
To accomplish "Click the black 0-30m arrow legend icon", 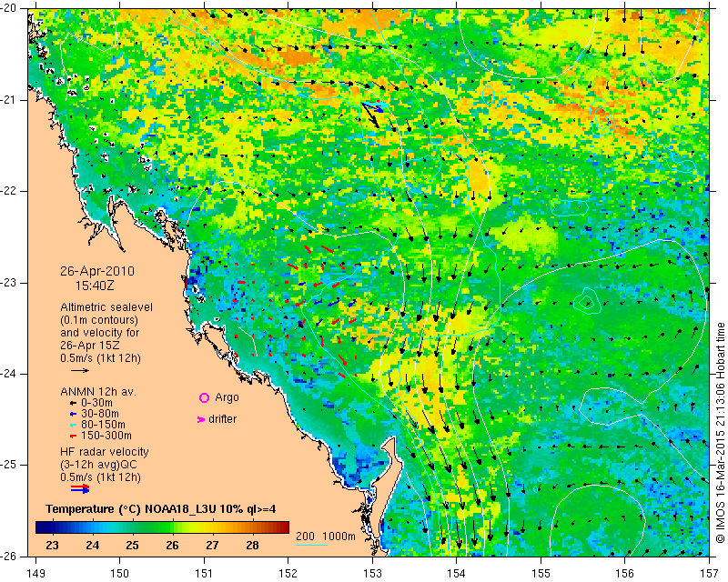I will pyautogui.click(x=73, y=403).
